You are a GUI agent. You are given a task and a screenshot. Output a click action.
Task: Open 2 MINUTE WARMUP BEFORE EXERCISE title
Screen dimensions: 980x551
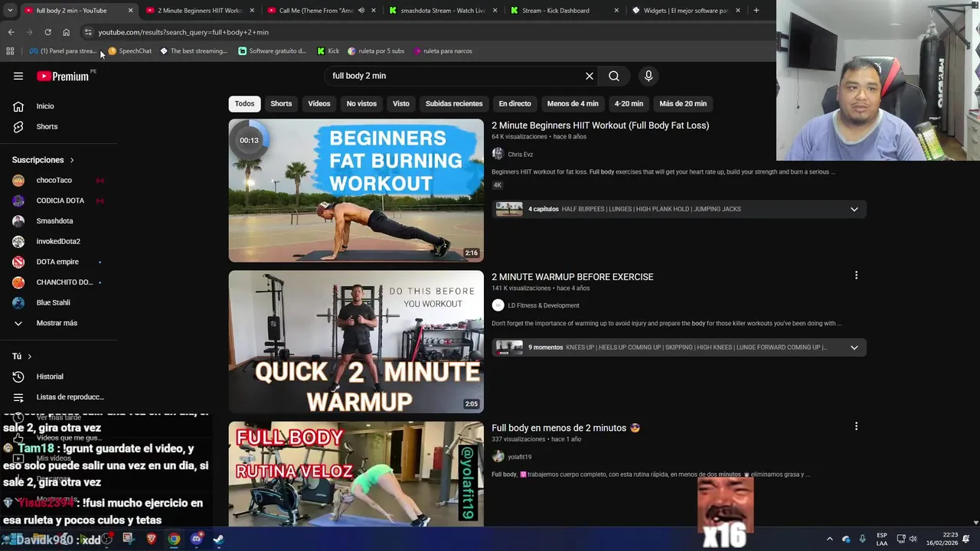(x=573, y=277)
